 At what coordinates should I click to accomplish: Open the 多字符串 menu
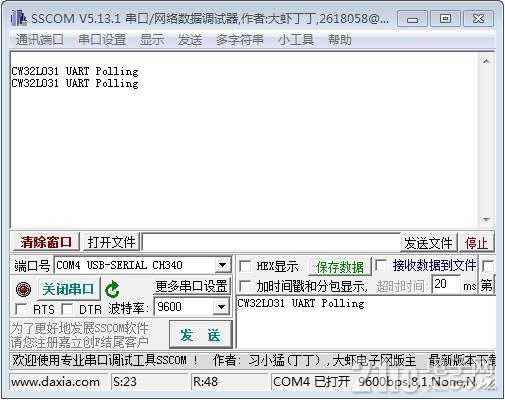[x=239, y=40]
